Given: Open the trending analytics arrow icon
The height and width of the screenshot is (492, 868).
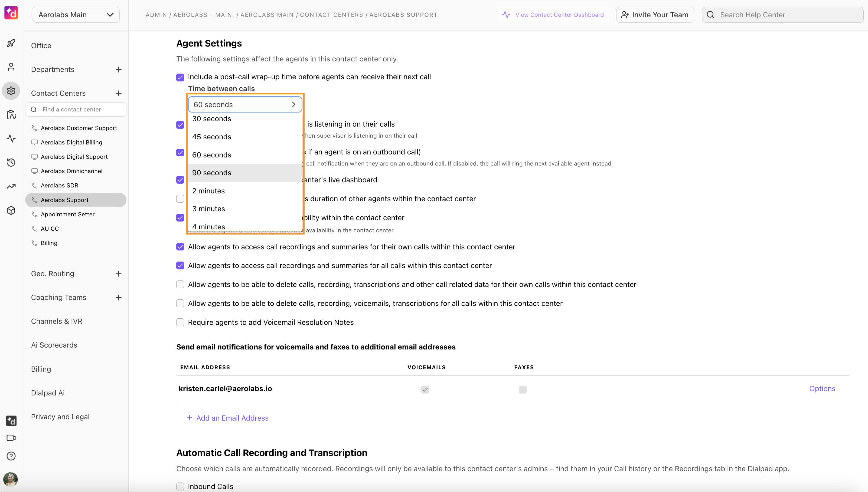Looking at the screenshot, I should click(11, 187).
